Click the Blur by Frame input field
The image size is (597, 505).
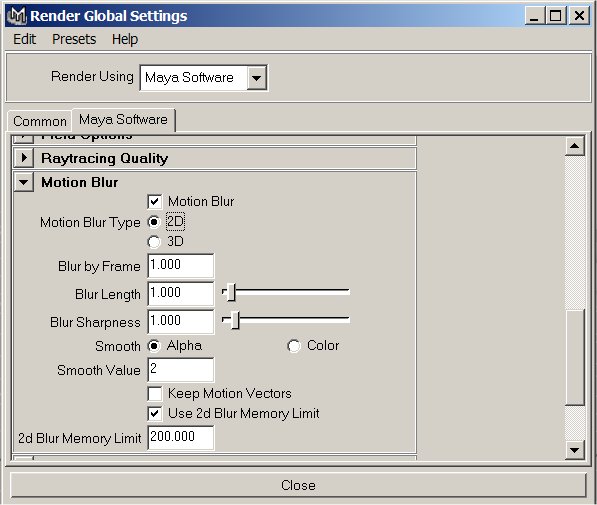point(180,265)
